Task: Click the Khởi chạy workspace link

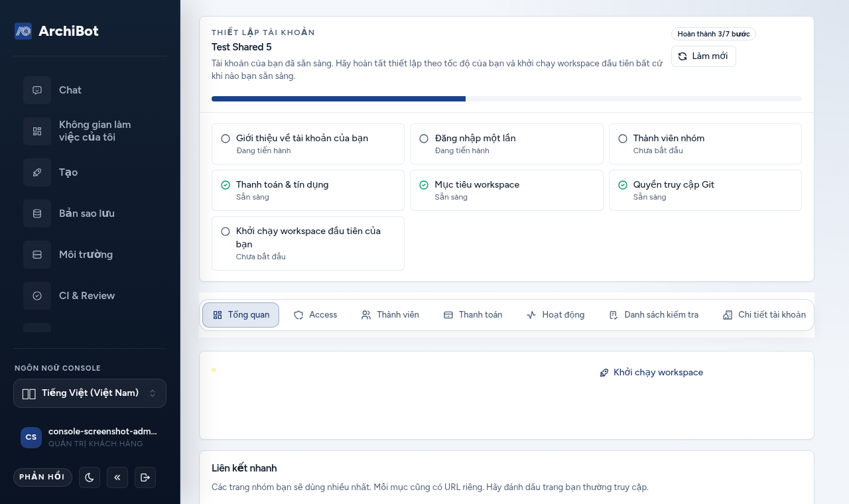Action: (x=651, y=373)
